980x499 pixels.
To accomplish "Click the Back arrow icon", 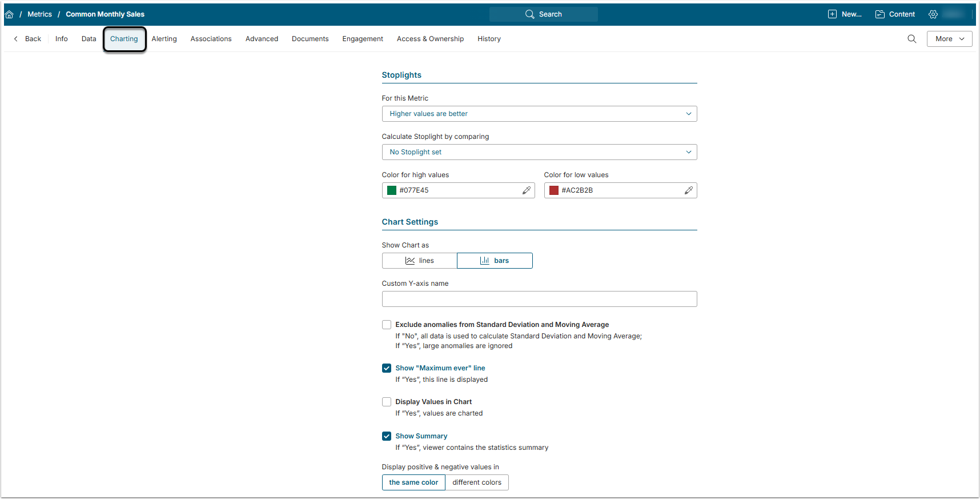I will [16, 39].
